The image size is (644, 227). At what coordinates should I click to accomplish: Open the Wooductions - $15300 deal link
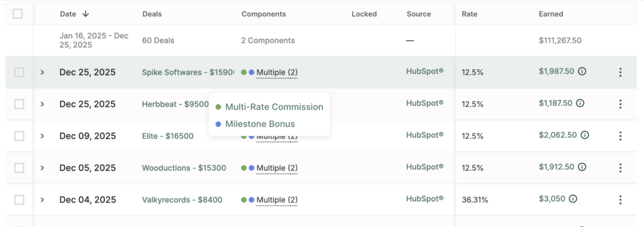coord(184,168)
